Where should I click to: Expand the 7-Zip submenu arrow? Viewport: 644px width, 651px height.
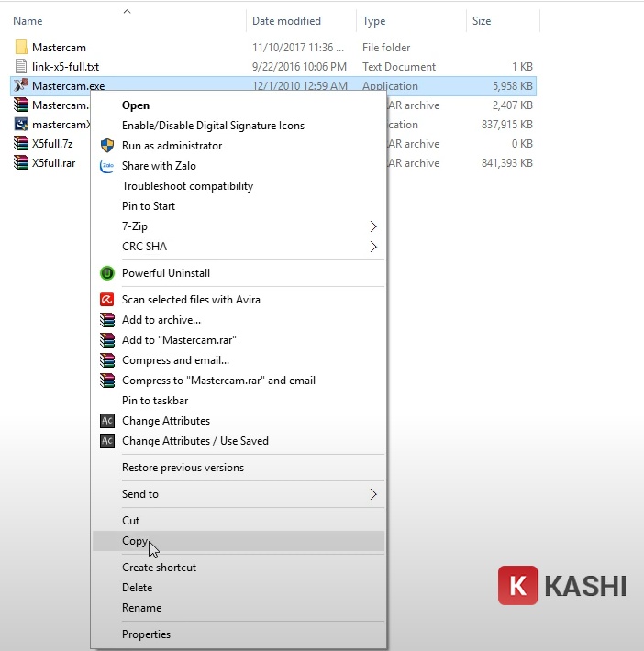pos(373,226)
